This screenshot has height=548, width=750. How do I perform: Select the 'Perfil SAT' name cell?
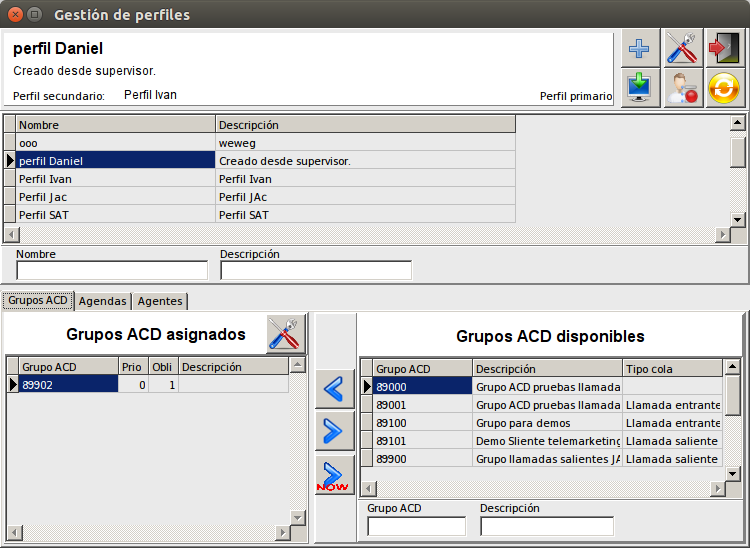115,215
